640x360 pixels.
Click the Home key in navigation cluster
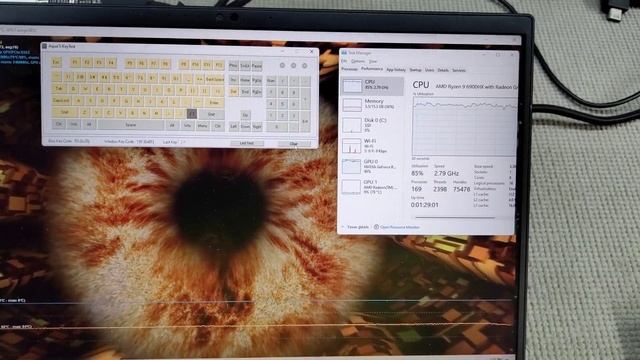(245, 80)
